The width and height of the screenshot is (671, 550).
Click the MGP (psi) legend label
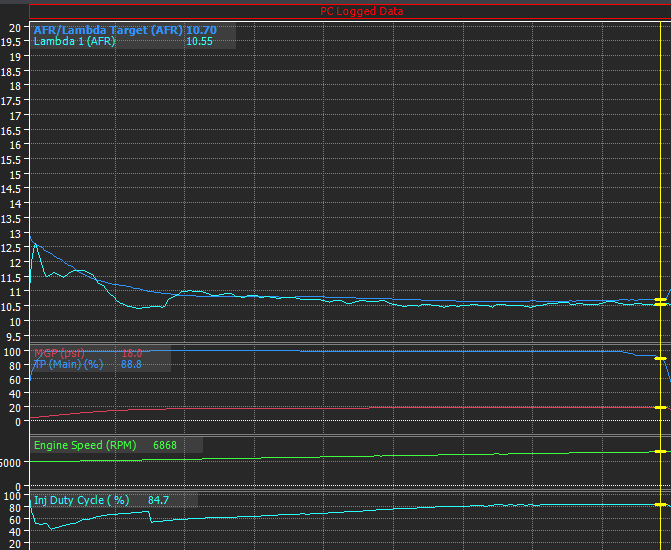click(x=59, y=354)
